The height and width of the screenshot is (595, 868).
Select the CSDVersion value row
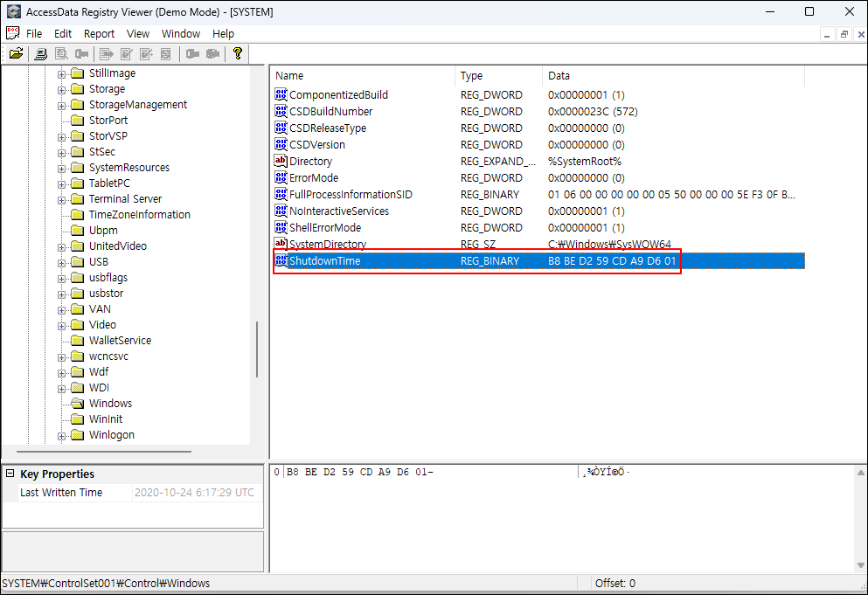pyautogui.click(x=538, y=144)
